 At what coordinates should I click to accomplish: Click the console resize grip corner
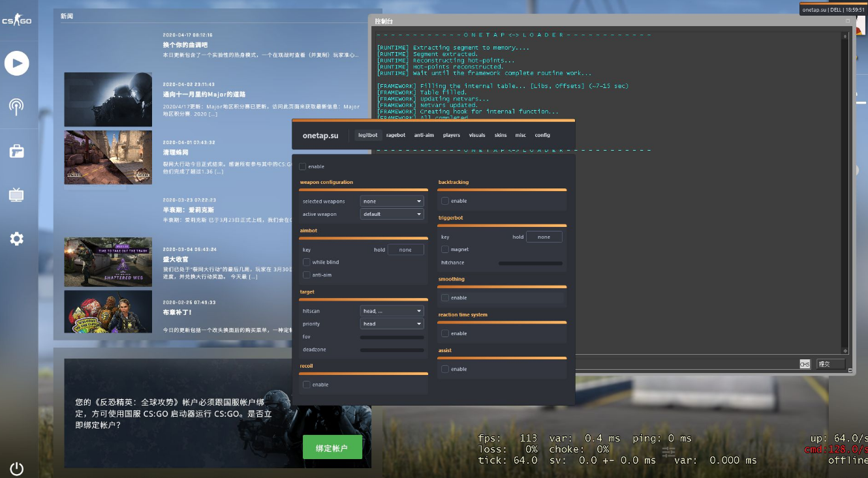[x=852, y=370]
